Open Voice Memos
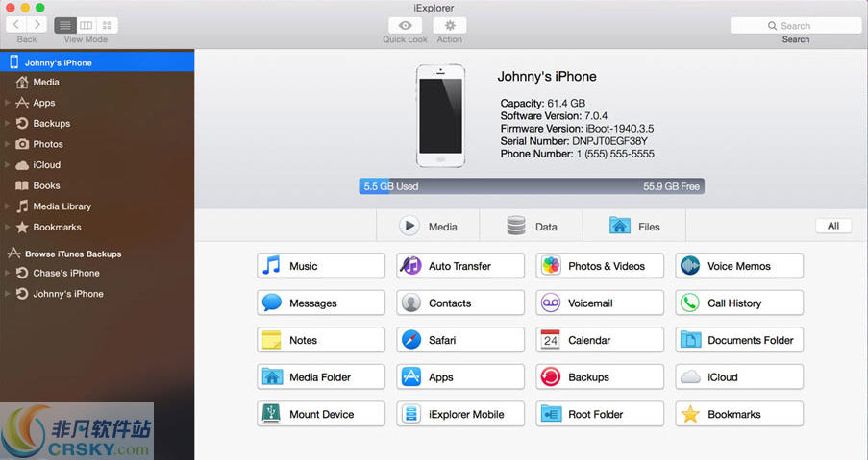Viewport: 868px width, 460px height. [x=739, y=266]
